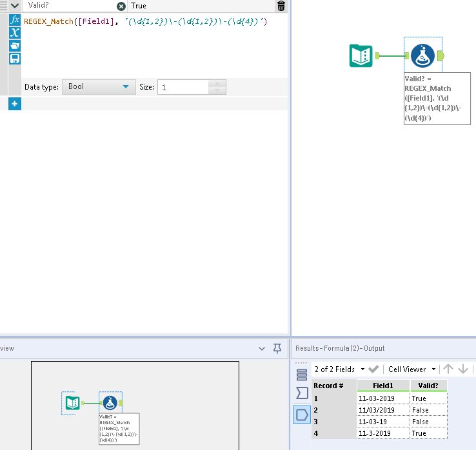Screen dimensions: 476x450
Task: Click the Formula tool annotation box
Action: click(437, 99)
